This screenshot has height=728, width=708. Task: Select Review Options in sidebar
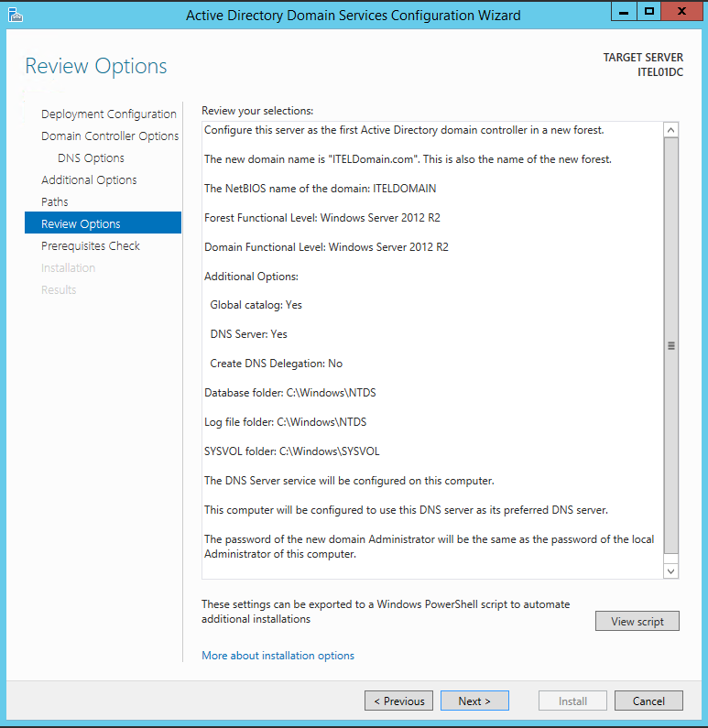(x=103, y=223)
